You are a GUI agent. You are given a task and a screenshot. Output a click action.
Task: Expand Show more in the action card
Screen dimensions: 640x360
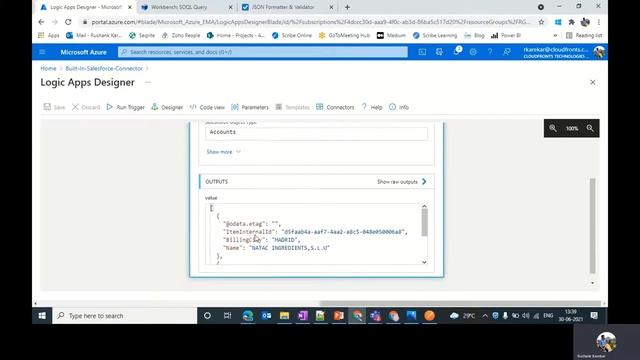pos(223,152)
